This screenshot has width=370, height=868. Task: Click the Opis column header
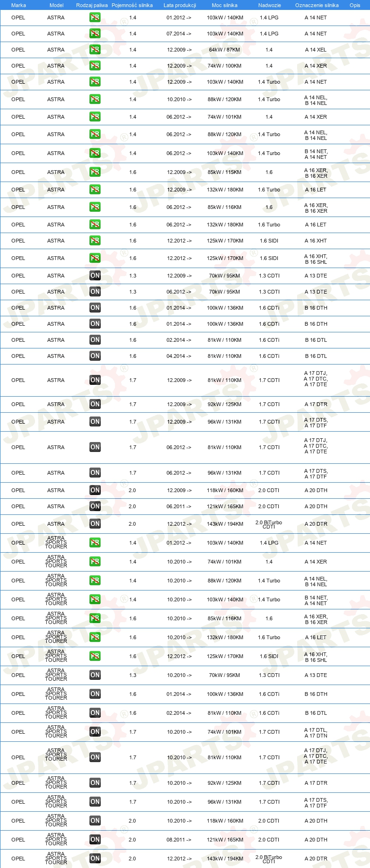pos(355,5)
